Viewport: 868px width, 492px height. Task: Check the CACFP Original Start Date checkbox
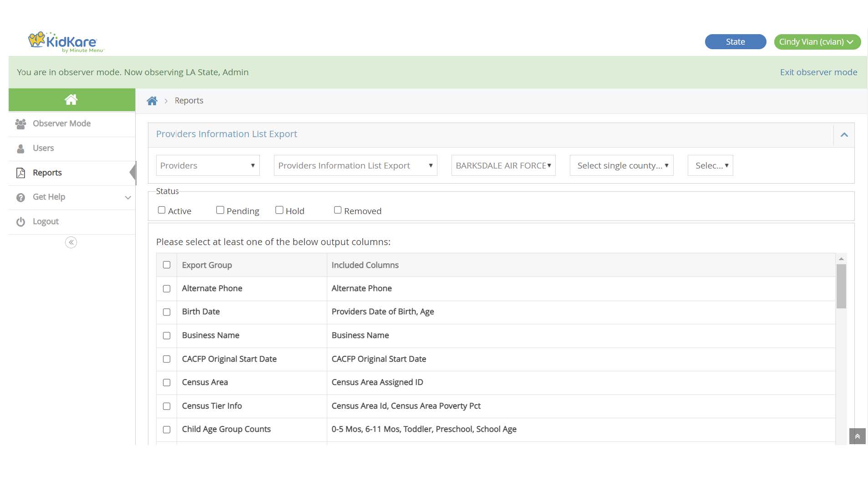(x=167, y=359)
